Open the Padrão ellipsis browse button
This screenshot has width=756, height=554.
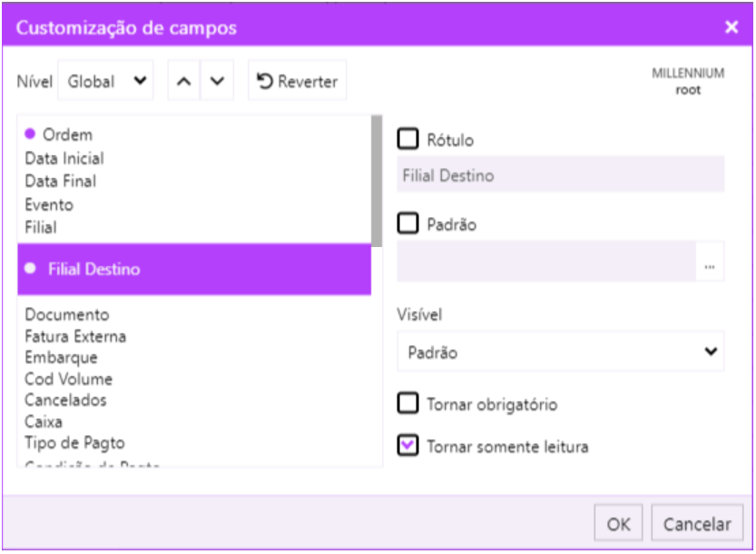coord(710,266)
